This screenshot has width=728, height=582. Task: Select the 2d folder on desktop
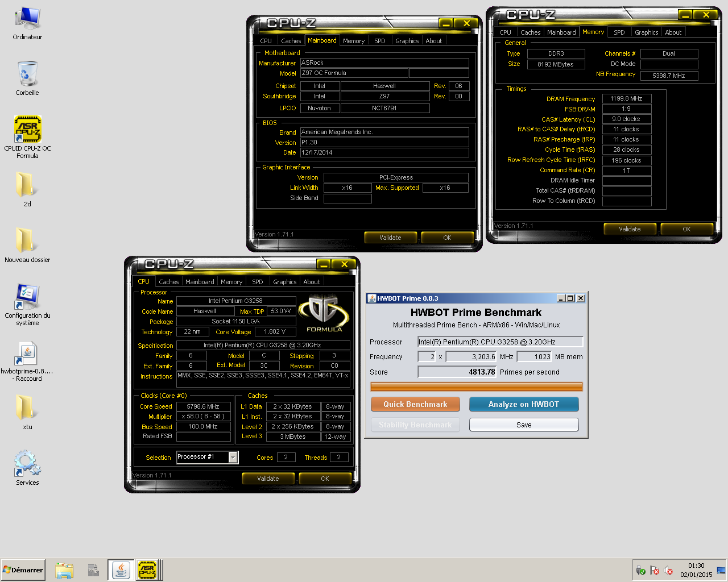27,189
